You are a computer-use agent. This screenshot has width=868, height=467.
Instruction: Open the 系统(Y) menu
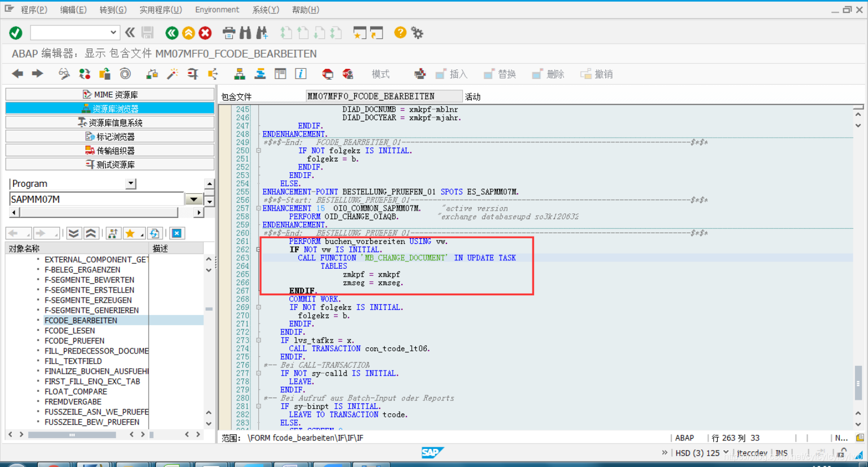[266, 9]
